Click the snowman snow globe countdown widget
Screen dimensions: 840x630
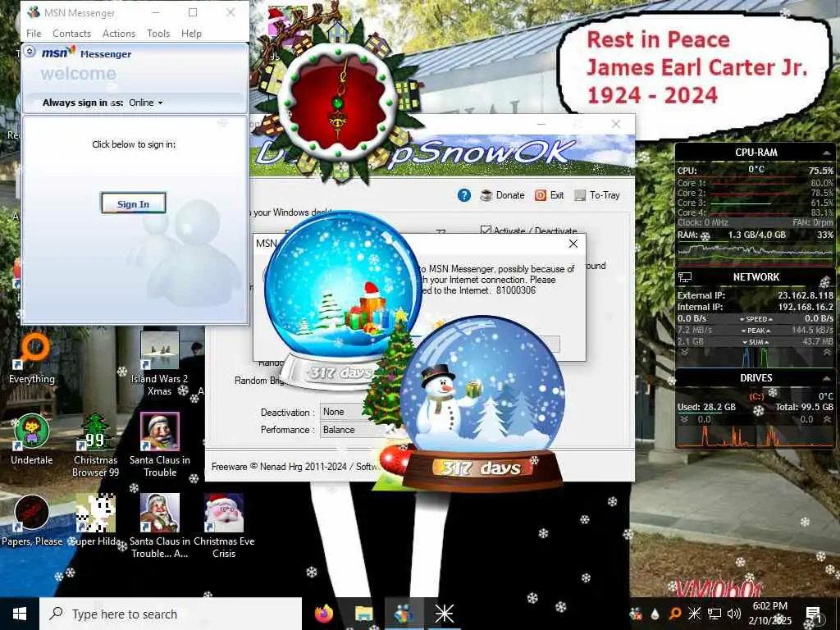pos(482,402)
